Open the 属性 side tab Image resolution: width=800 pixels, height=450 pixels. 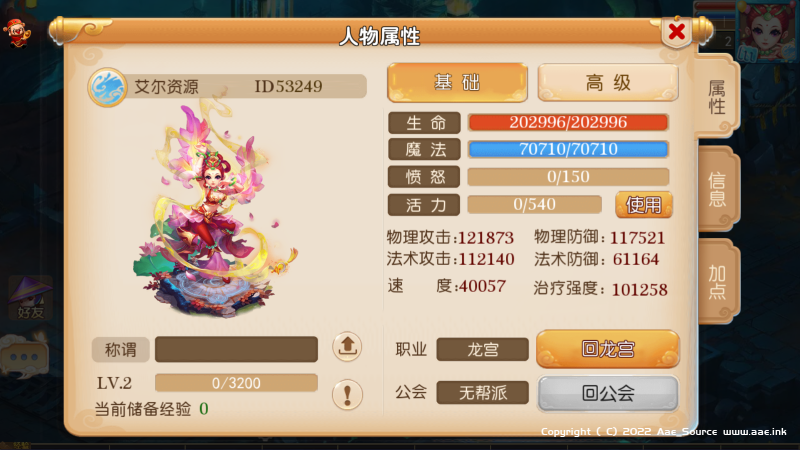pos(716,97)
